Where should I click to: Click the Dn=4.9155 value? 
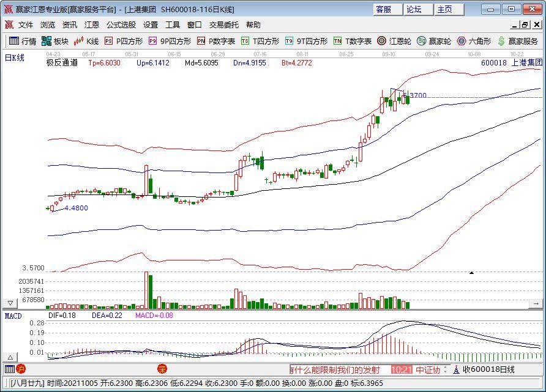pyautogui.click(x=249, y=63)
